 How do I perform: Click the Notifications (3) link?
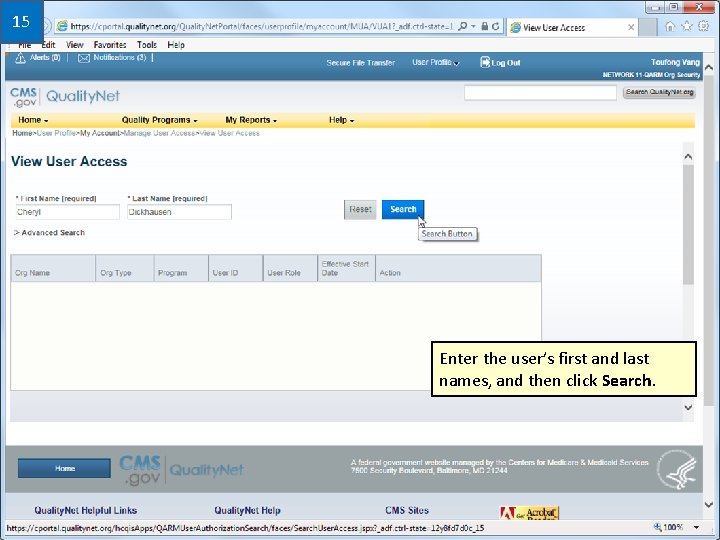tap(119, 57)
